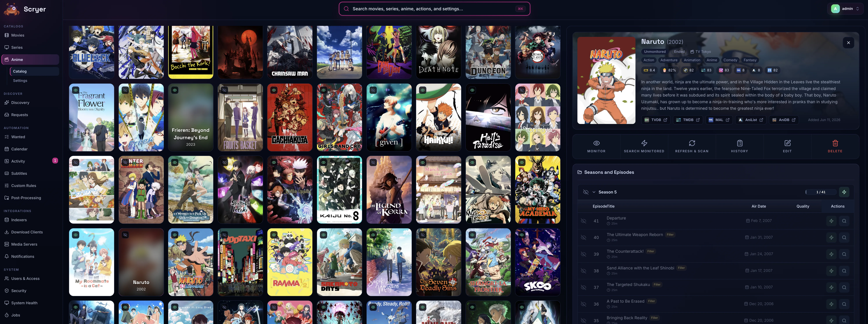Click the Subtitles icon in the sidebar

click(7, 173)
